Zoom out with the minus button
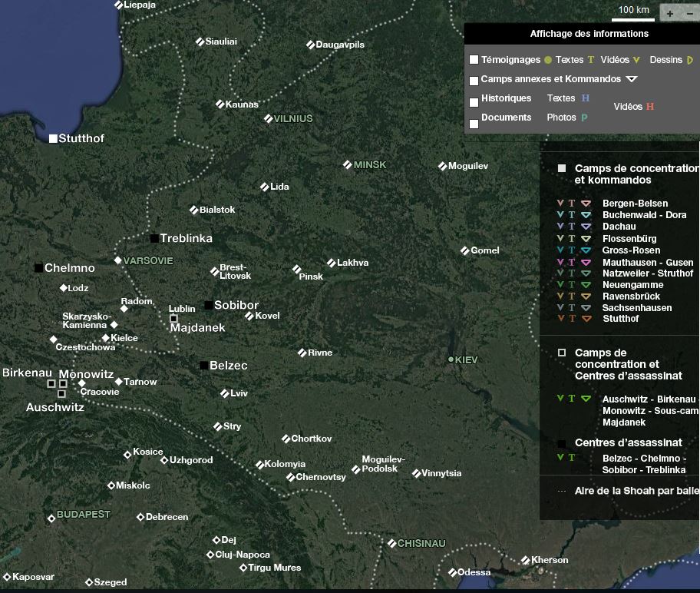The height and width of the screenshot is (593, 700). (x=691, y=13)
